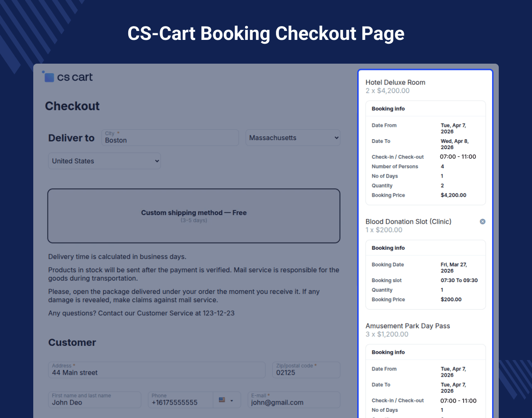This screenshot has width=532, height=418.
Task: Click the Amusement Park Day Pass title
Action: [408, 326]
